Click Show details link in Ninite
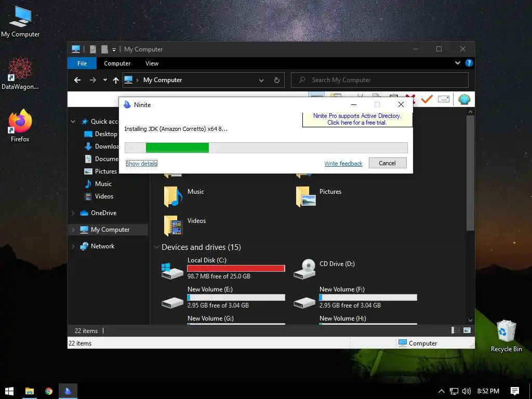532x399 pixels. tap(141, 164)
